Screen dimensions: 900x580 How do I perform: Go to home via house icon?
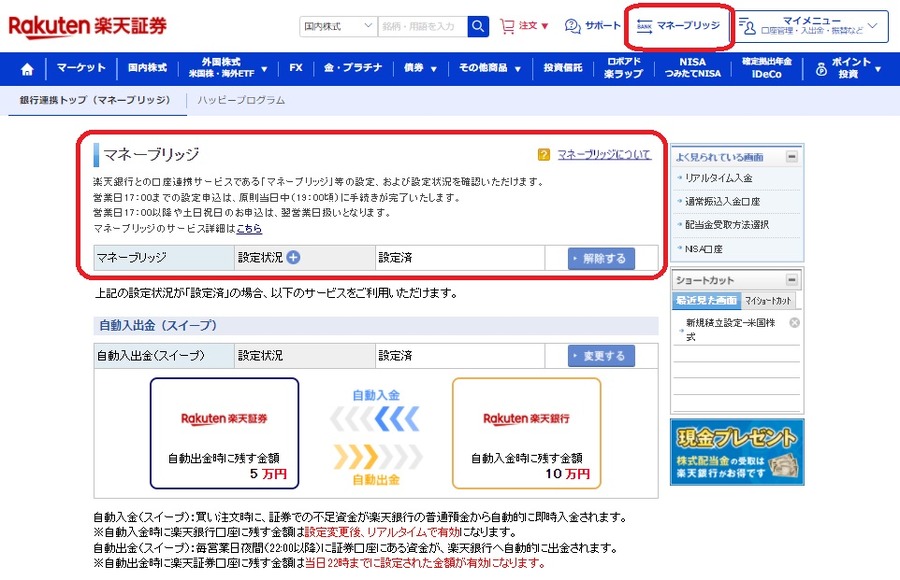(x=26, y=69)
